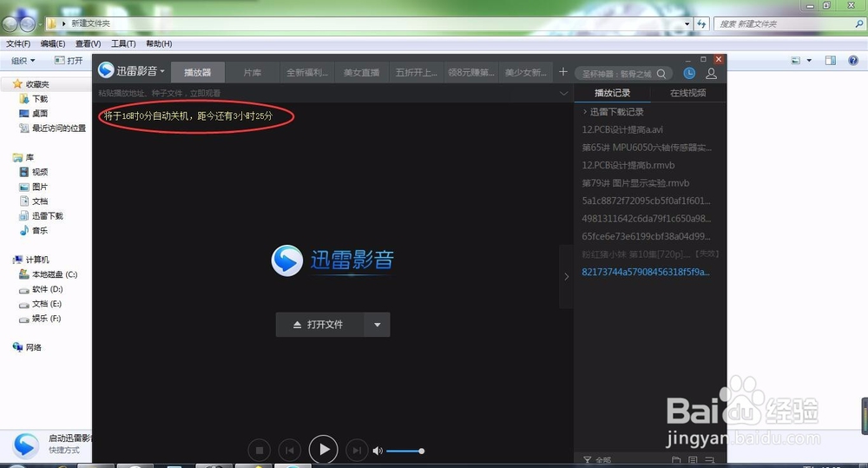Open 下载 in Explorer favorites
This screenshot has height=468, width=868.
(x=34, y=99)
